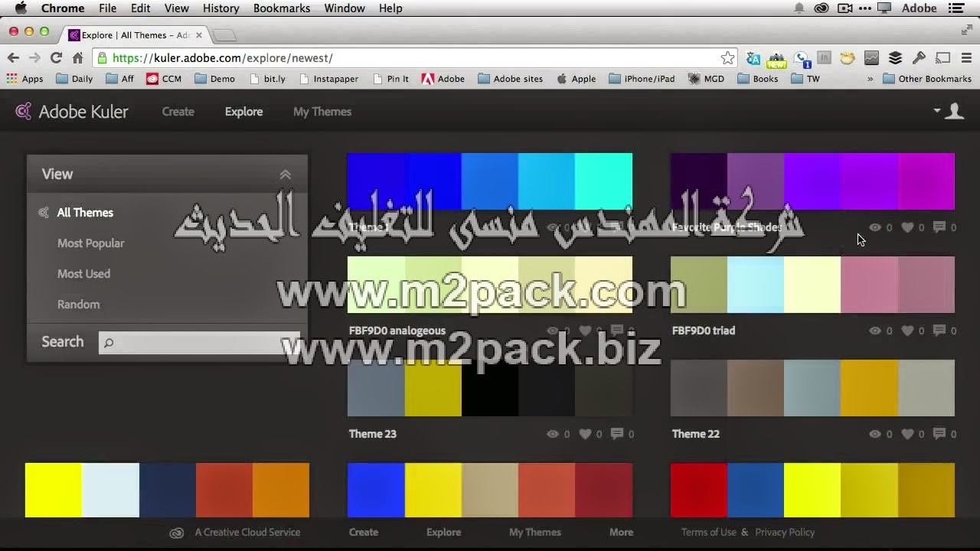Image resolution: width=980 pixels, height=551 pixels.
Task: Select Most Used in View panel
Action: 83,274
